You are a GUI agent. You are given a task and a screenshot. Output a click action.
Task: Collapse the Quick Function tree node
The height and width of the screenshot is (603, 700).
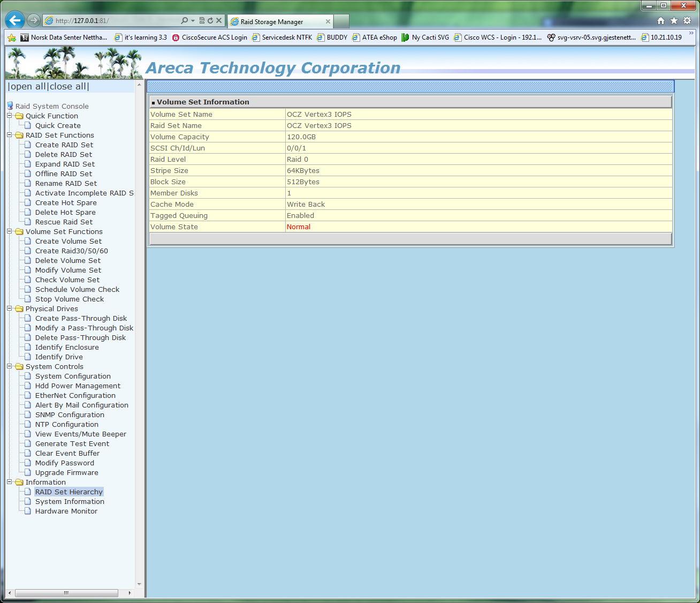[x=9, y=116]
